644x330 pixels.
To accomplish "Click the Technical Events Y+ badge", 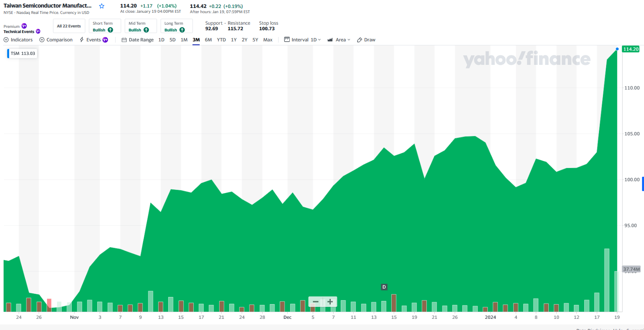I will 38,31.
